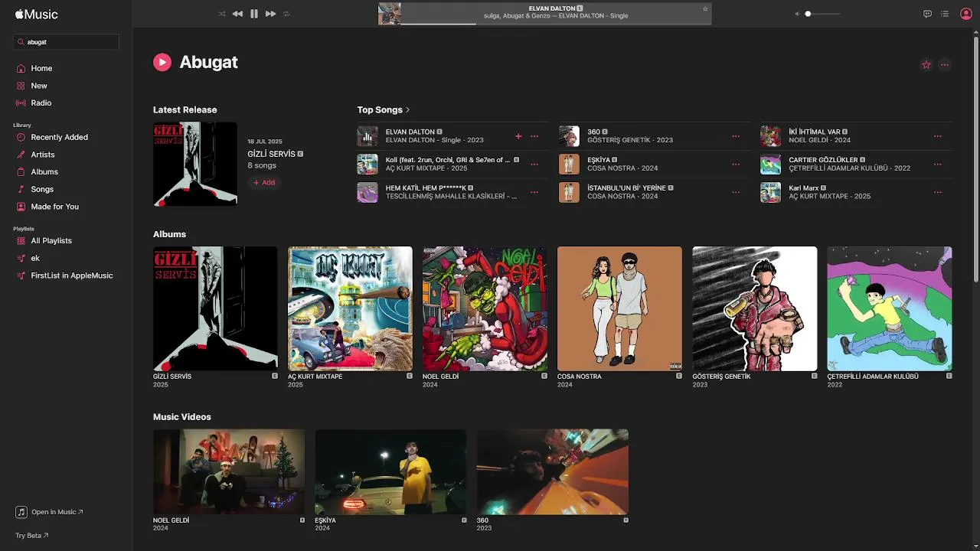Image resolution: width=980 pixels, height=551 pixels.
Task: Open NOEL GELDİ album cover
Action: point(485,308)
